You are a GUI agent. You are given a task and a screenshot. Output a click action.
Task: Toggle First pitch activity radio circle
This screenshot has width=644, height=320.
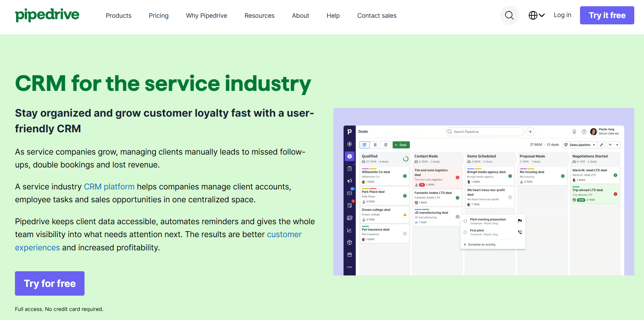[x=465, y=232]
